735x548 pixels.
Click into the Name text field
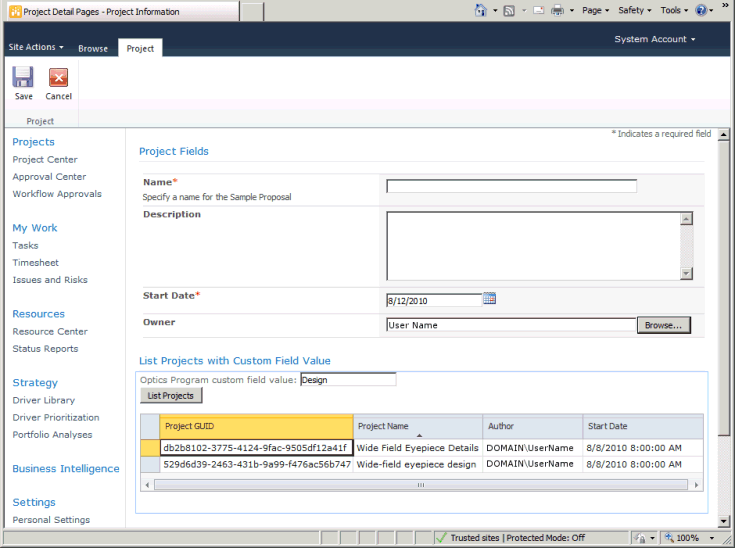pyautogui.click(x=511, y=186)
